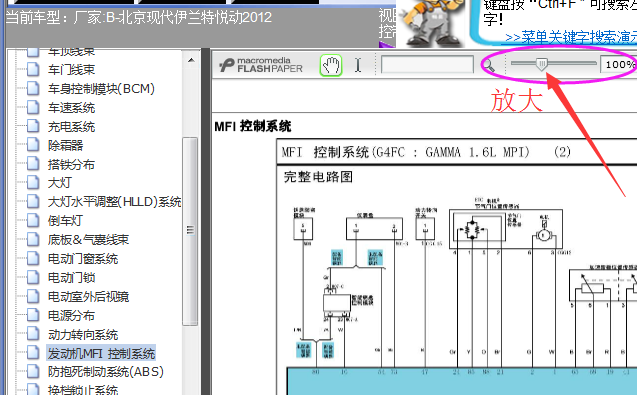637x395 pixels.
Task: Open 防抱死制动系统(ABS) entry
Action: (x=106, y=371)
